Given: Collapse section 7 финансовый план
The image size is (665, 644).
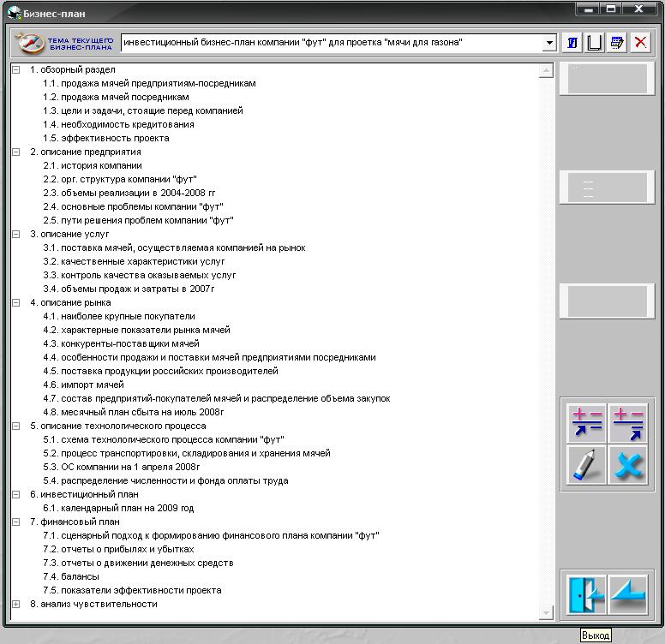Looking at the screenshot, I should coord(15,522).
